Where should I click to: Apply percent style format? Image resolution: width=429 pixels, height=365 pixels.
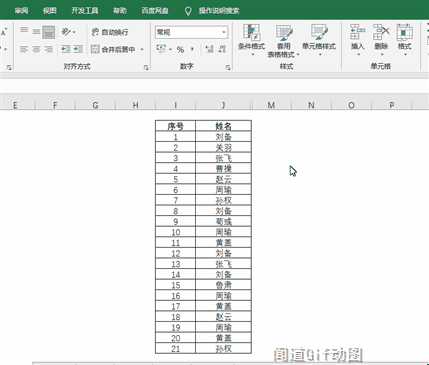tap(180, 49)
